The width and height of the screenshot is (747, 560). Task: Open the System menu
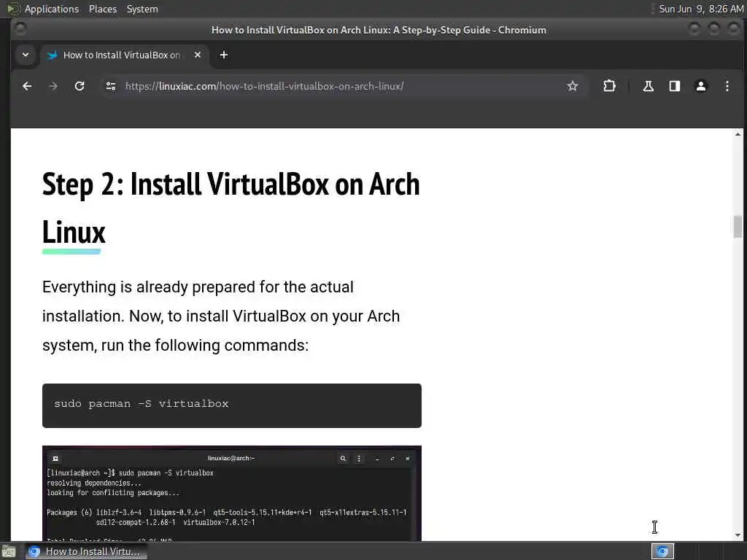pyautogui.click(x=142, y=9)
